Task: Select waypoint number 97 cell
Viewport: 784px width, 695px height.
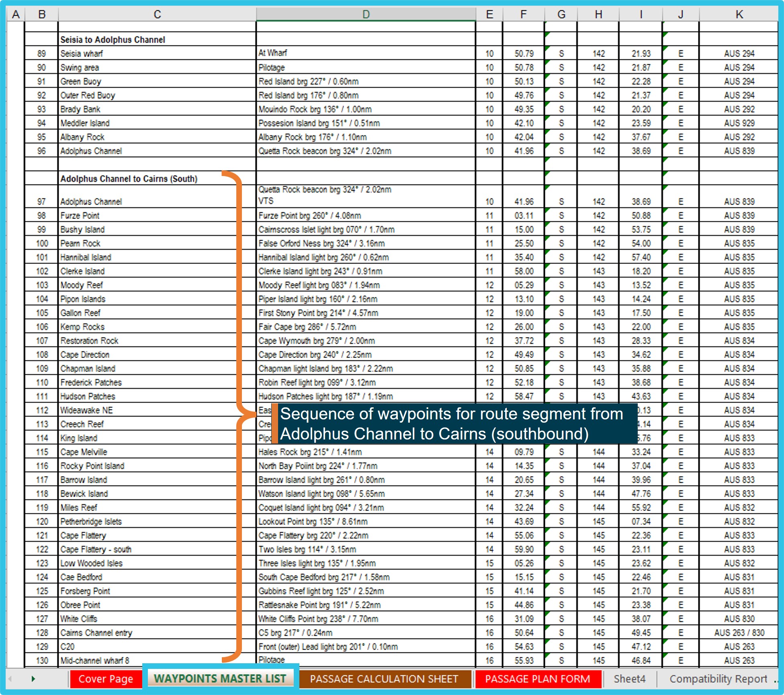Action: coord(42,196)
